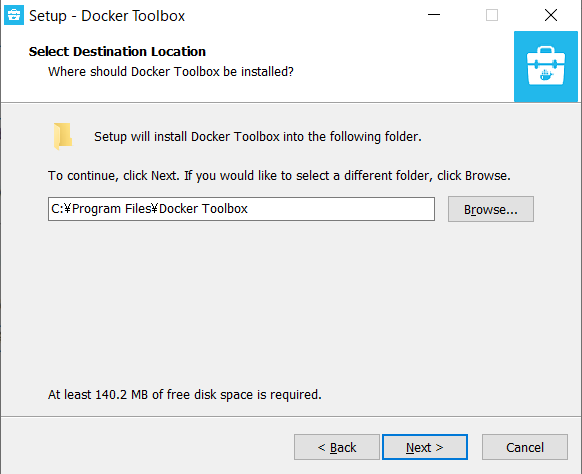
Task: Click the 'Setup will install Docker Toolbox' message
Action: coord(258,137)
